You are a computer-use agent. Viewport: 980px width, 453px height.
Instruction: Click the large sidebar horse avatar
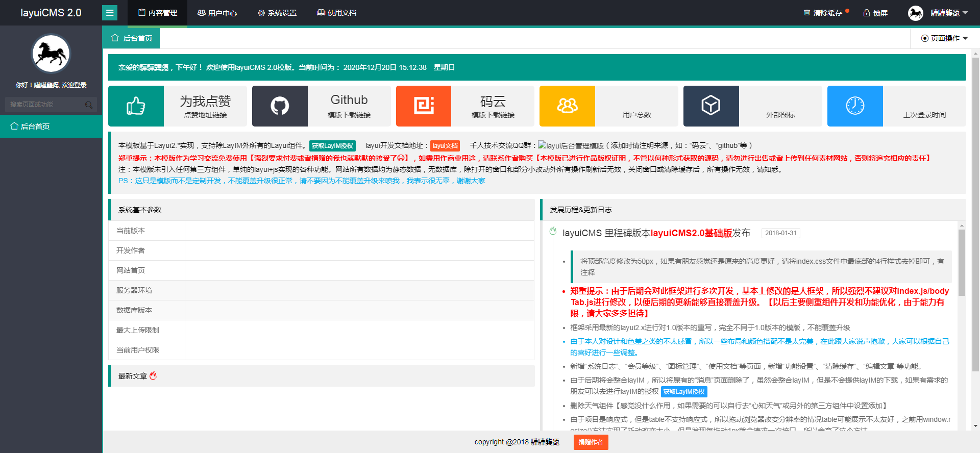[x=51, y=54]
